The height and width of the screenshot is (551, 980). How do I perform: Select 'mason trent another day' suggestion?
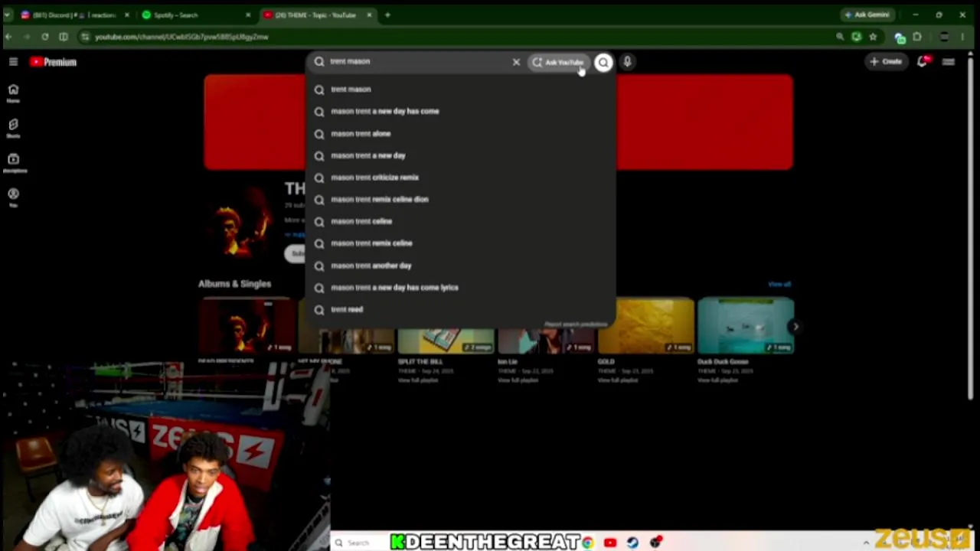pyautogui.click(x=461, y=266)
